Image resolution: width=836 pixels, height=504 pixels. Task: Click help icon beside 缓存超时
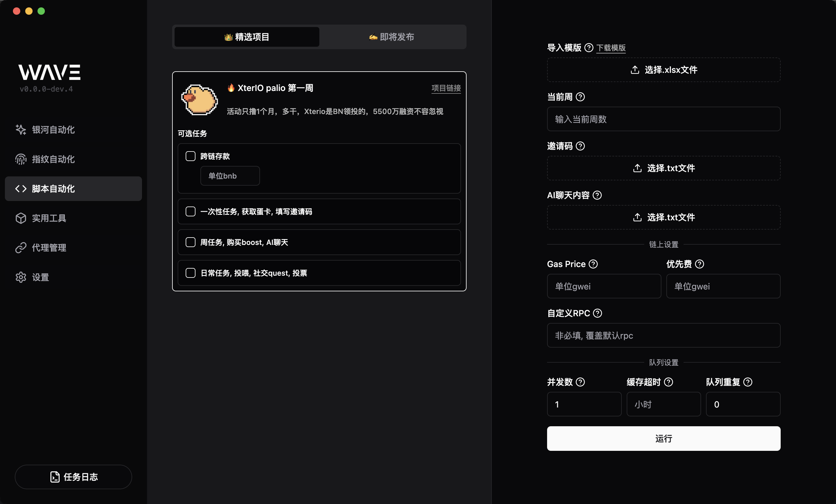point(668,382)
